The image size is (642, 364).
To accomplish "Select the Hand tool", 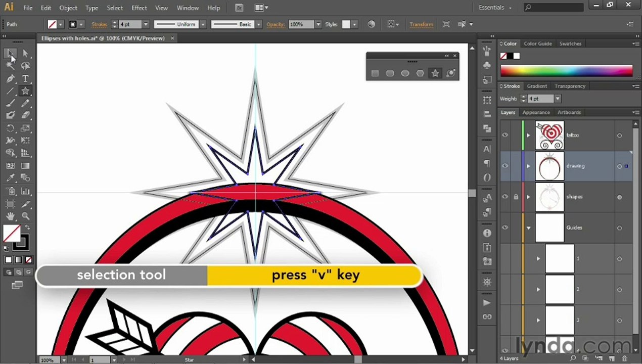I will tap(10, 216).
